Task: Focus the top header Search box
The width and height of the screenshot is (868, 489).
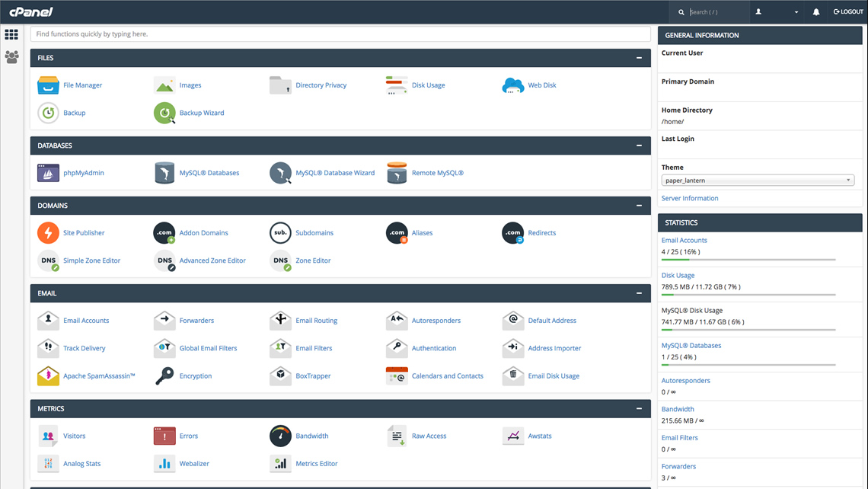Action: [x=717, y=11]
